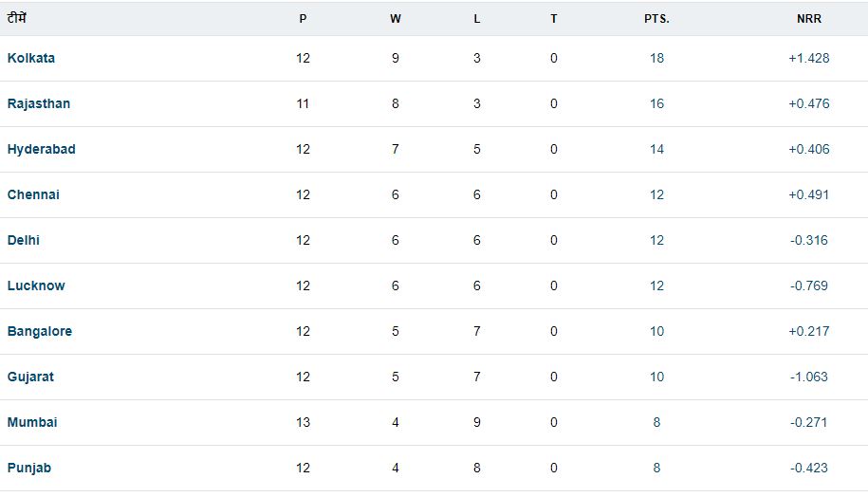Open the Bangalore team link
Viewport: 868px width, 497px height.
click(40, 331)
